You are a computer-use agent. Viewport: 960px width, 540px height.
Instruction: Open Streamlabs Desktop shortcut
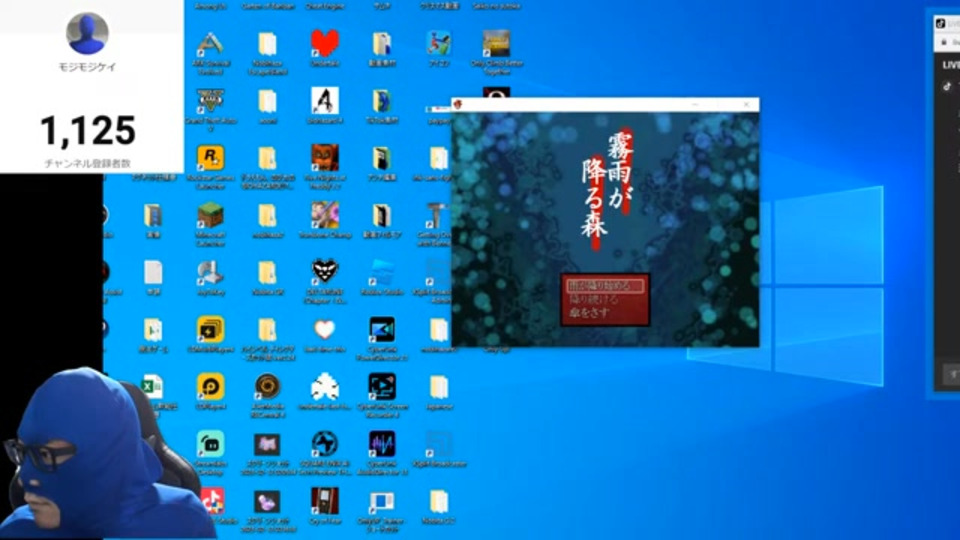click(211, 444)
